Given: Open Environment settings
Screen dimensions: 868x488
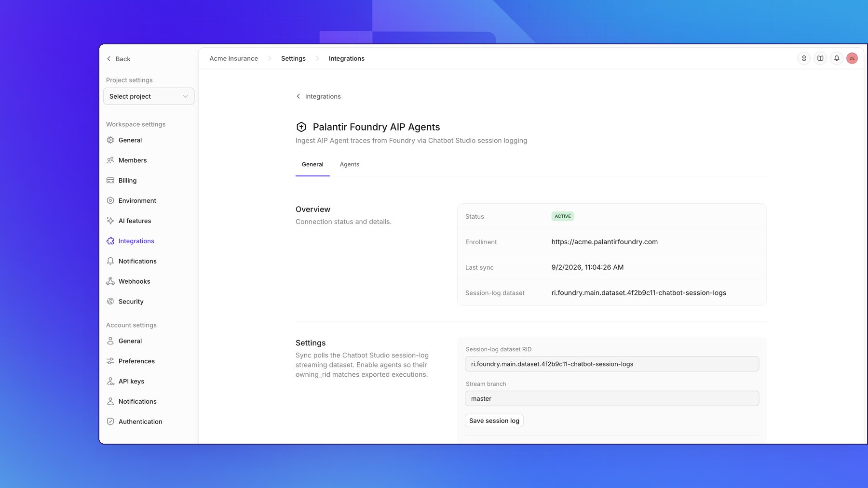Looking at the screenshot, I should (137, 201).
